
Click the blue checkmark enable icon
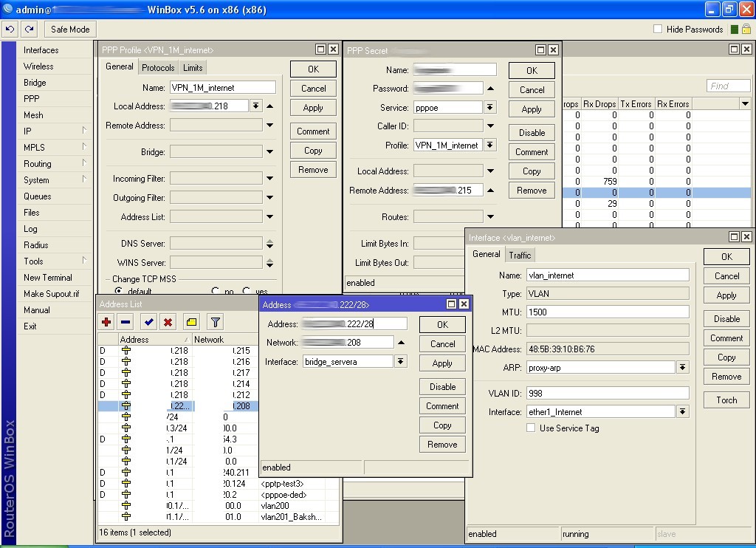point(149,322)
